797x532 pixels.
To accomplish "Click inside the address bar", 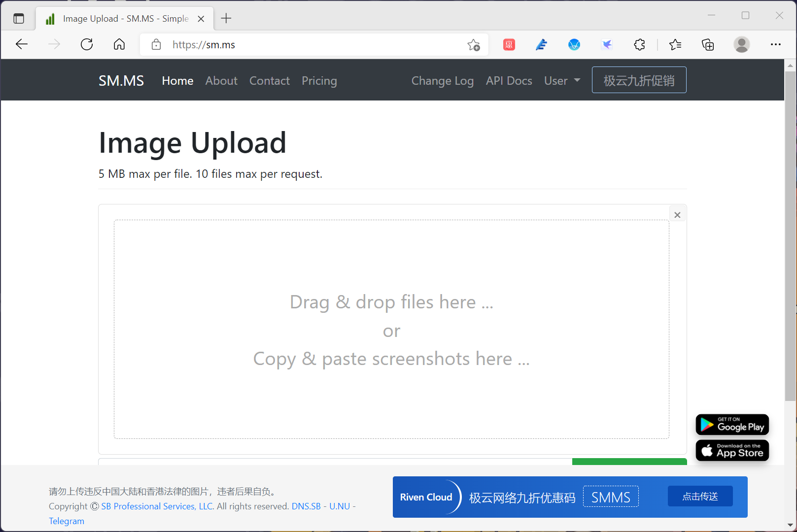I will (296, 44).
